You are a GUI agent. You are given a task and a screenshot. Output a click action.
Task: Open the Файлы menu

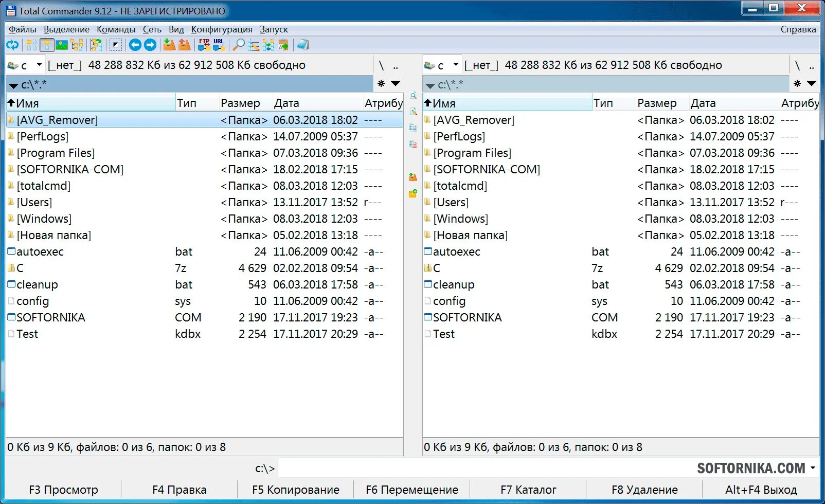click(x=22, y=29)
